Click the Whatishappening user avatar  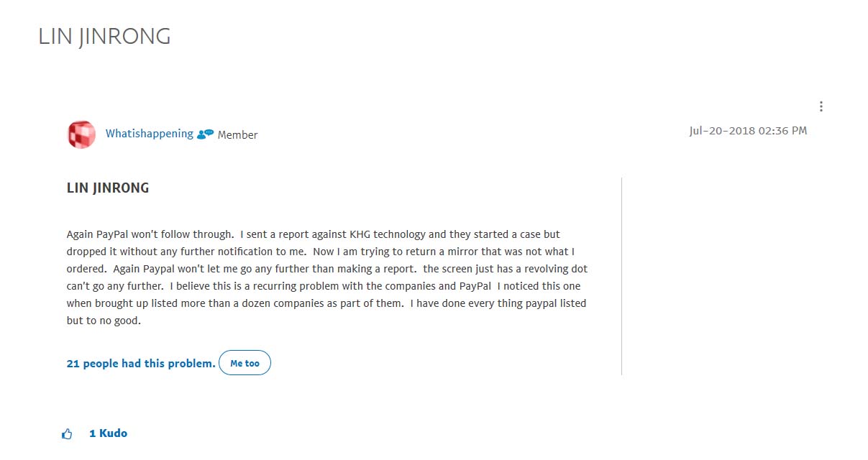tap(81, 134)
